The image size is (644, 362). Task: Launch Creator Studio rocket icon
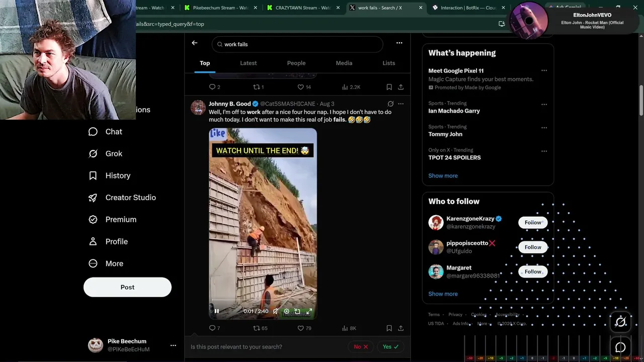tap(93, 198)
